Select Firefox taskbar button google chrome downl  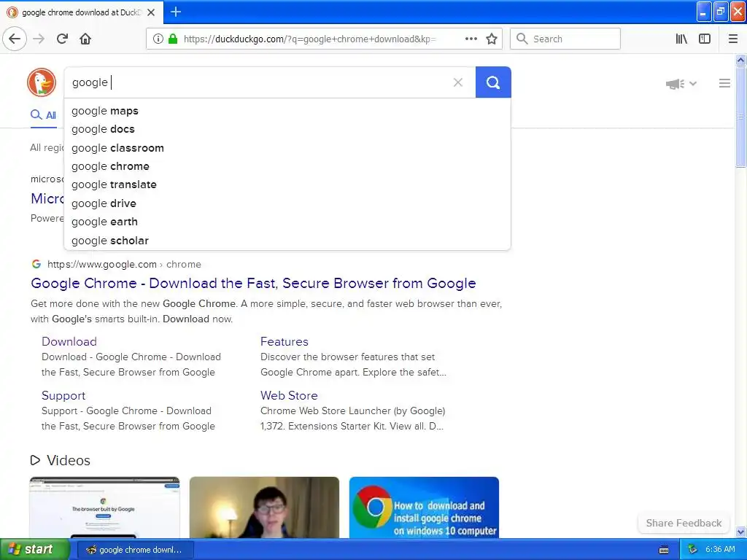135,550
